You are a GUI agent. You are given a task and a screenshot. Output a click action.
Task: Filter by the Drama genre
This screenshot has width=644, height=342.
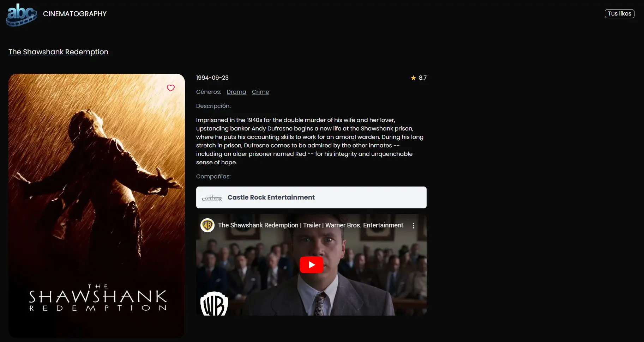click(236, 92)
